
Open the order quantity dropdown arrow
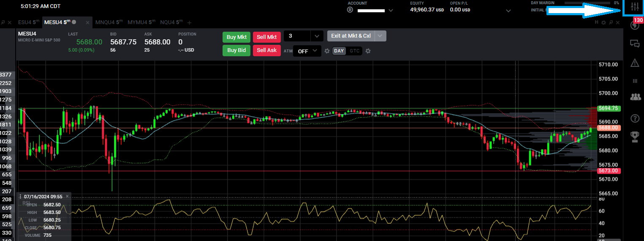click(317, 36)
